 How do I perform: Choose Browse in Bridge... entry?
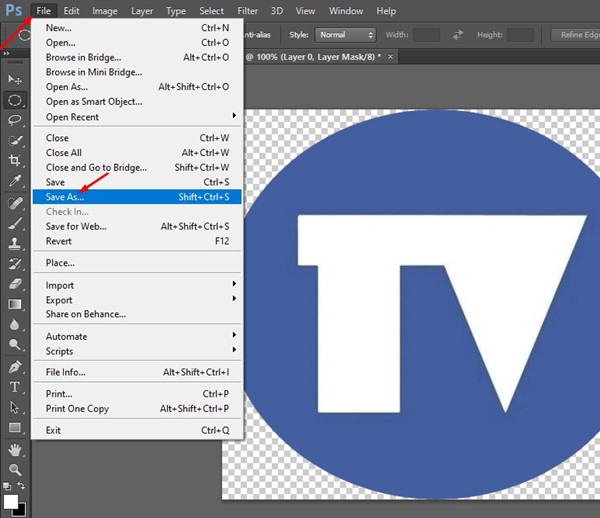coord(137,57)
